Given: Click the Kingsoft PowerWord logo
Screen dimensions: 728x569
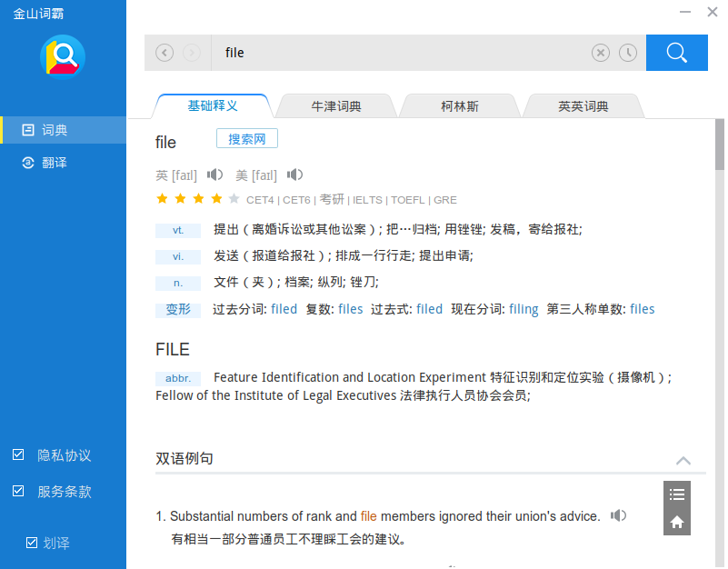Looking at the screenshot, I should (63, 56).
